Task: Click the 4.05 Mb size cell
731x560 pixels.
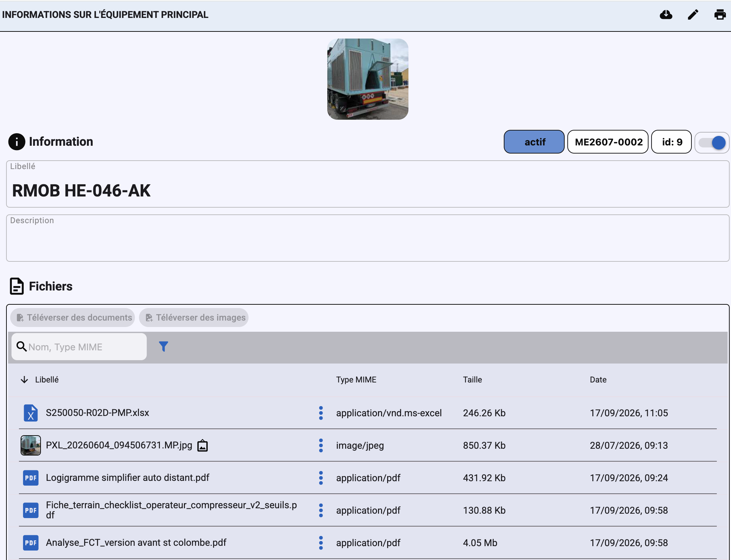Action: pyautogui.click(x=480, y=543)
